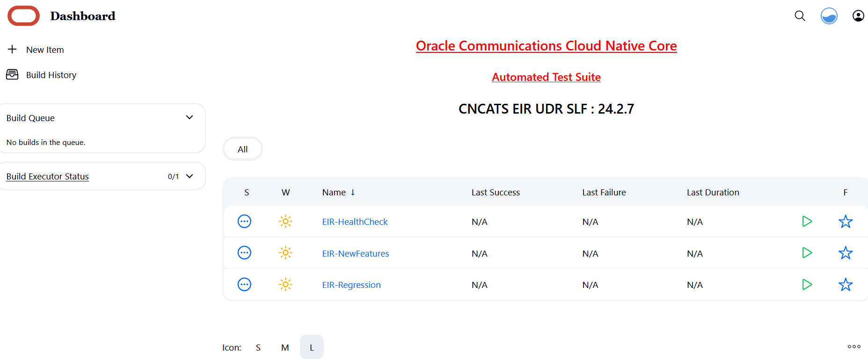Select the All view tab
Screen dimensions: 868x359
[x=242, y=149]
